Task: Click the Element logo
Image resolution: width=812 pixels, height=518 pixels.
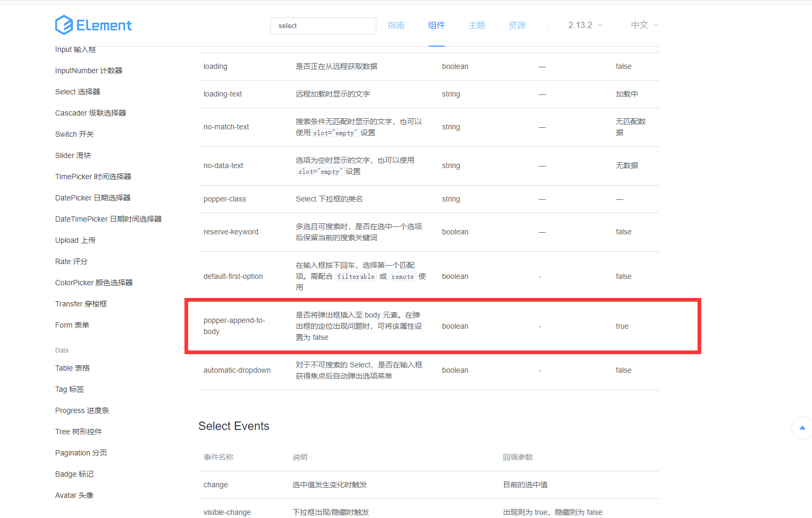Action: click(x=93, y=25)
